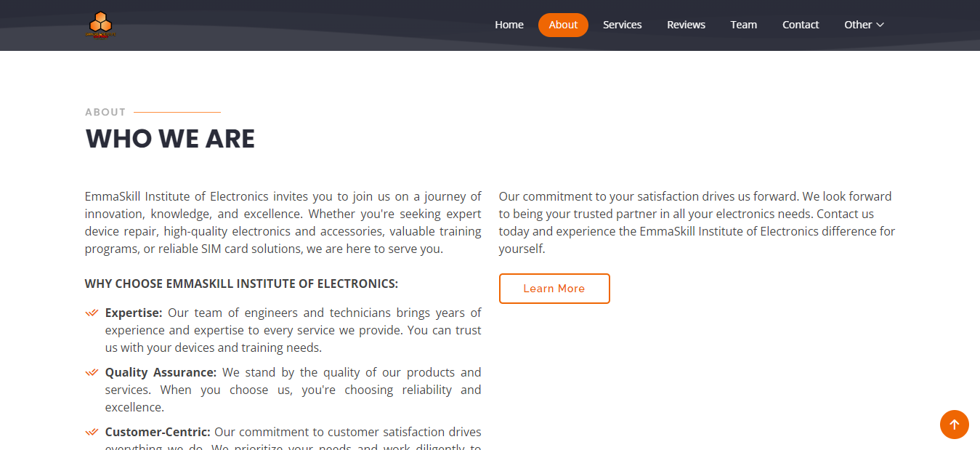Click the Why Choose EmmaSkill subheading
The height and width of the screenshot is (450, 980).
pyautogui.click(x=241, y=284)
